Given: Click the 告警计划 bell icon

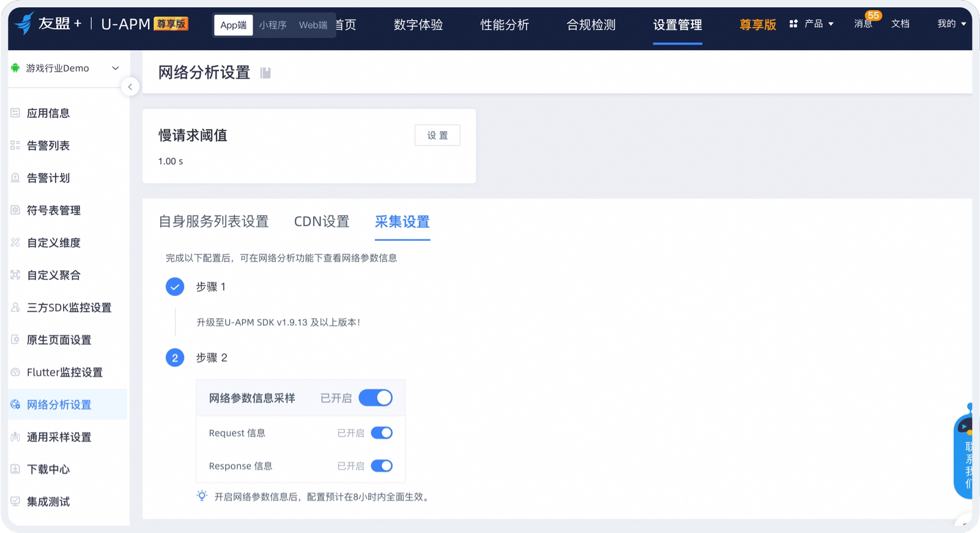Looking at the screenshot, I should 15,178.
